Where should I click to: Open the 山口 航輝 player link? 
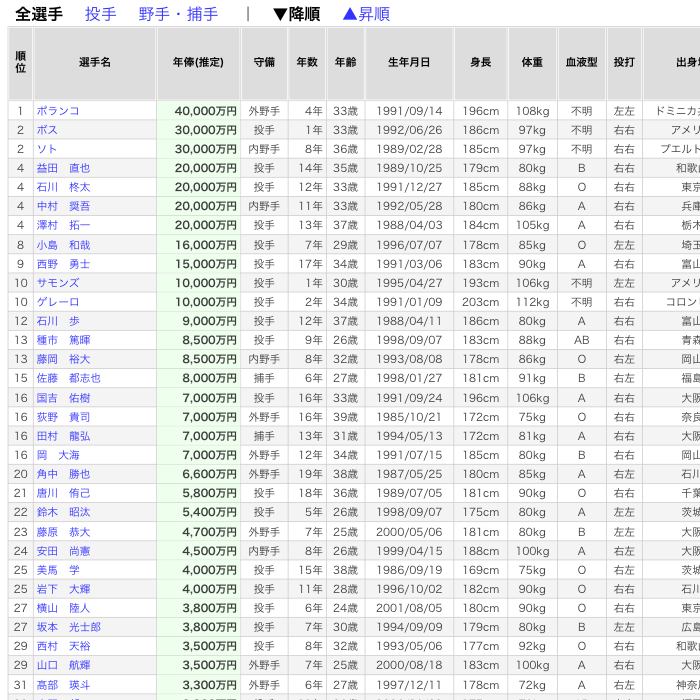click(63, 665)
